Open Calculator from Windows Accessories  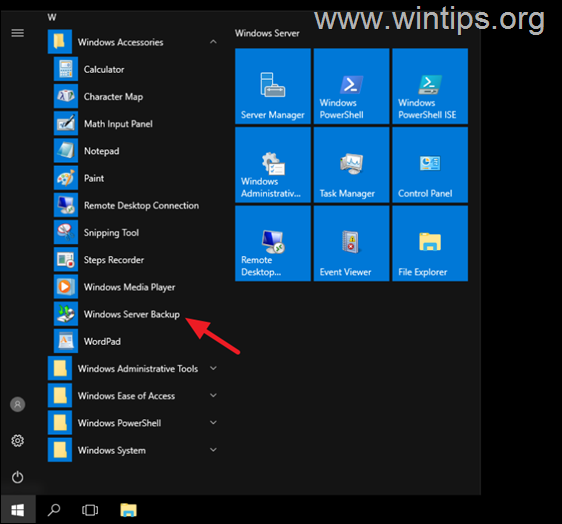click(134, 69)
